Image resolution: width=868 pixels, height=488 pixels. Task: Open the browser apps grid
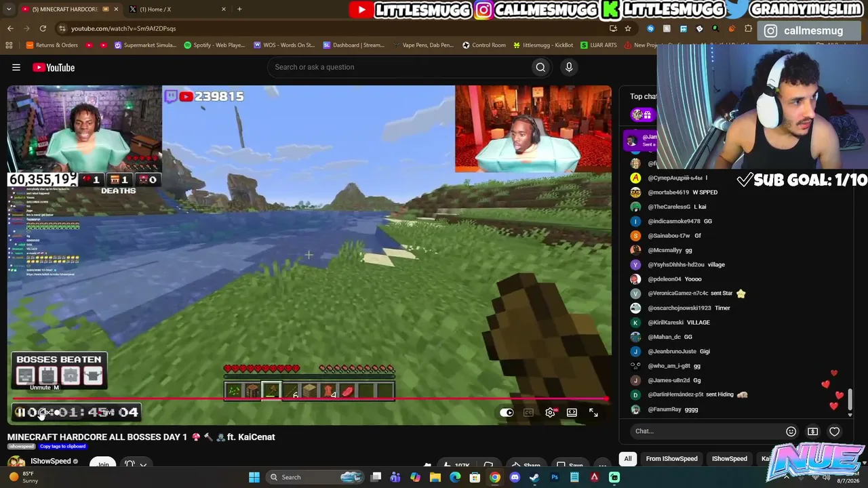pyautogui.click(x=9, y=45)
